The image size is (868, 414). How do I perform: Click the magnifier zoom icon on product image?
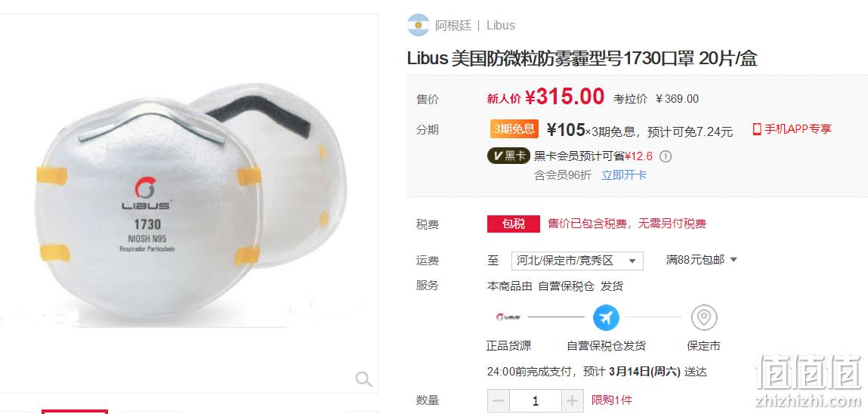point(363,379)
